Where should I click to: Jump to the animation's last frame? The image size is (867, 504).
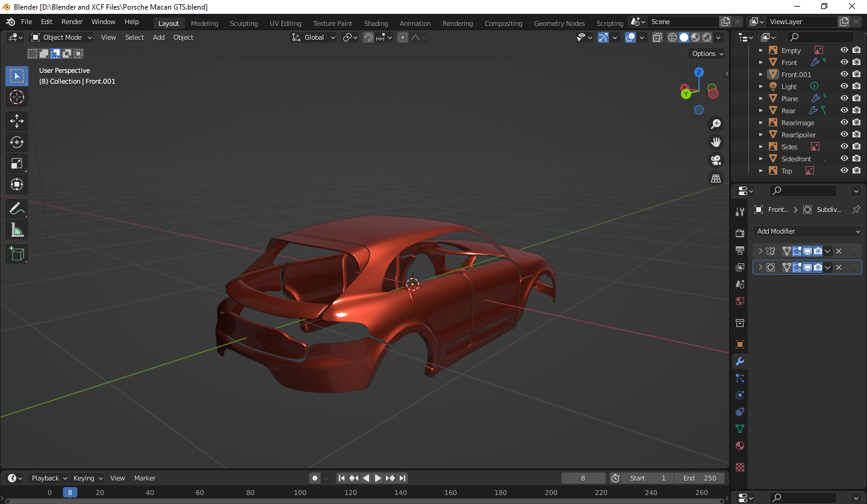coord(403,478)
